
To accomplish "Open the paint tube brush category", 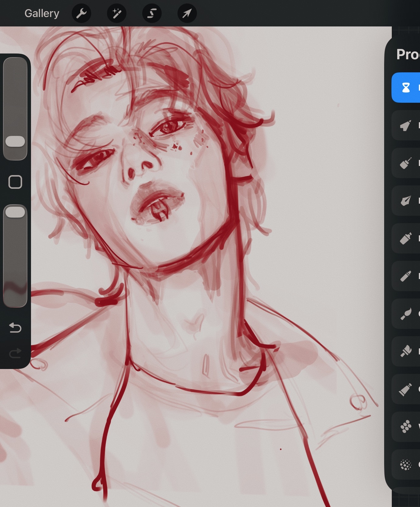I will point(406,389).
